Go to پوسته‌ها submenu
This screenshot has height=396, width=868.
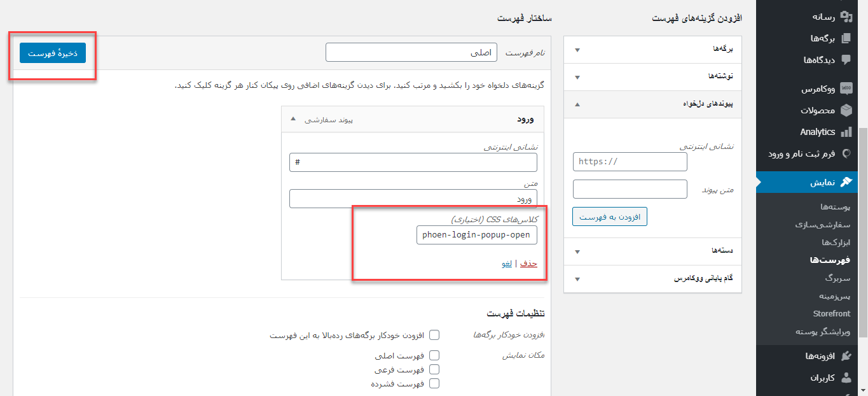click(x=835, y=207)
